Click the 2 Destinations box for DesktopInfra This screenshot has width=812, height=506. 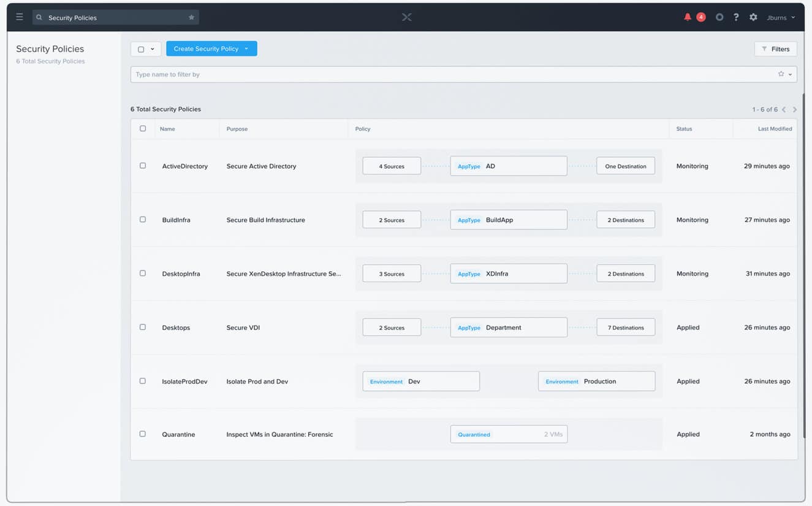click(x=626, y=274)
